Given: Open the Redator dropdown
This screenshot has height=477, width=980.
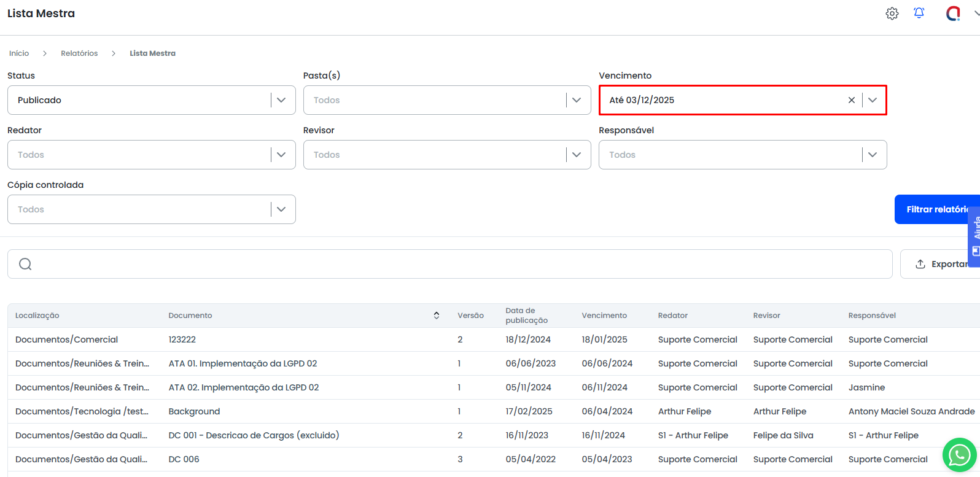Looking at the screenshot, I should (x=281, y=155).
